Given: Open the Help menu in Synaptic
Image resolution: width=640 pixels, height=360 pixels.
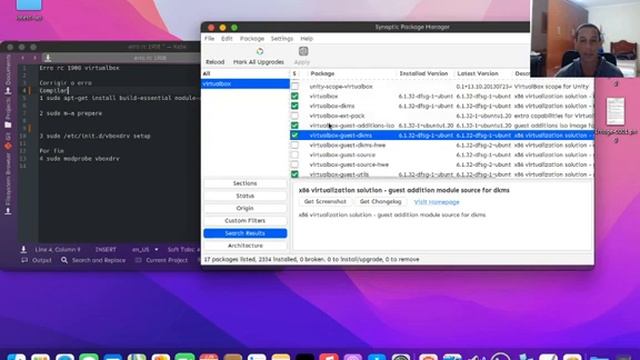Looking at the screenshot, I should pos(307,38).
